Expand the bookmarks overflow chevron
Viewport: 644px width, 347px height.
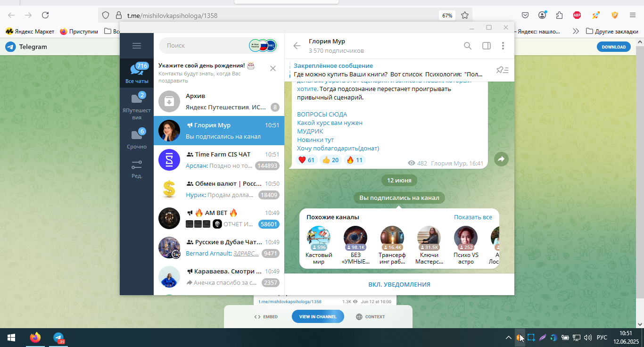[x=576, y=32]
